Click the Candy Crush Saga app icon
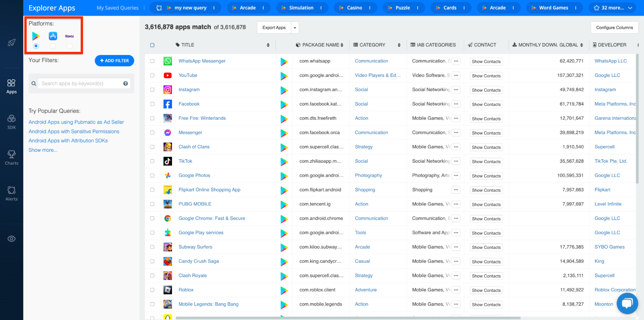 point(168,261)
